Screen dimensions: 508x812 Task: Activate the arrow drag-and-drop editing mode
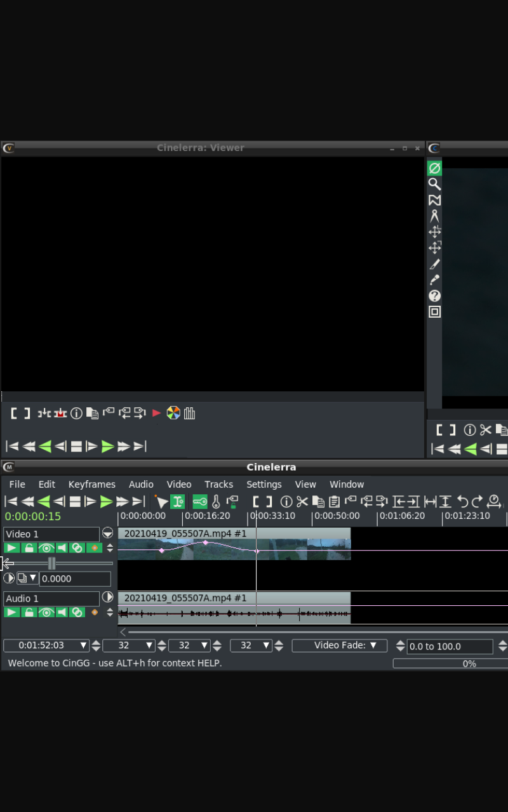coord(161,502)
